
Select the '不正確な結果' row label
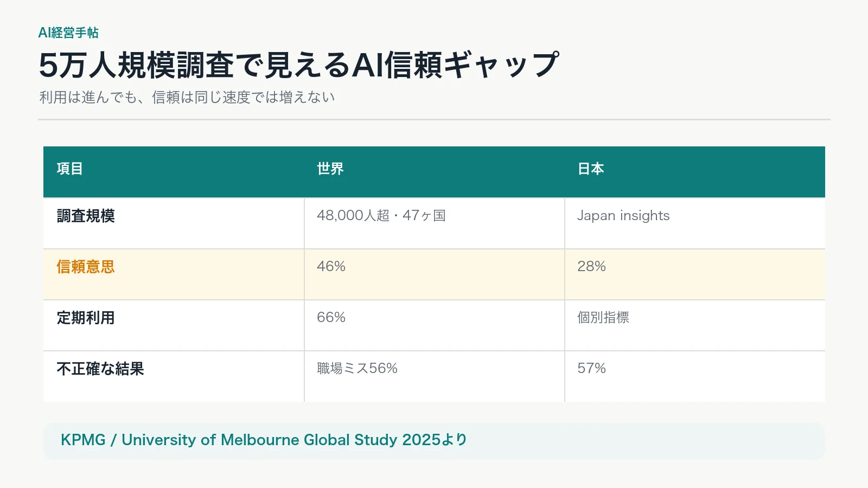100,369
